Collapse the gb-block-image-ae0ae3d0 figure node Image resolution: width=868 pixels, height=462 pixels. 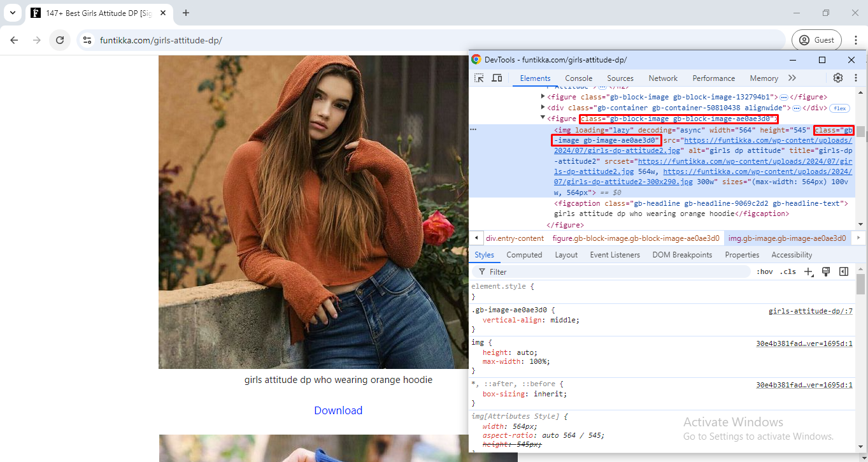[543, 118]
